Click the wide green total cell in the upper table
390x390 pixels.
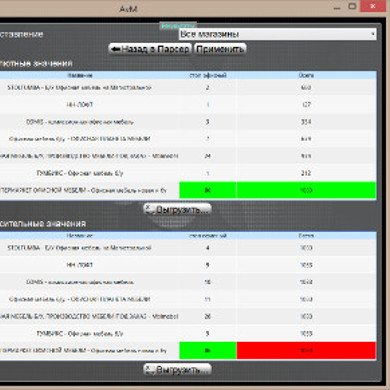(306, 190)
